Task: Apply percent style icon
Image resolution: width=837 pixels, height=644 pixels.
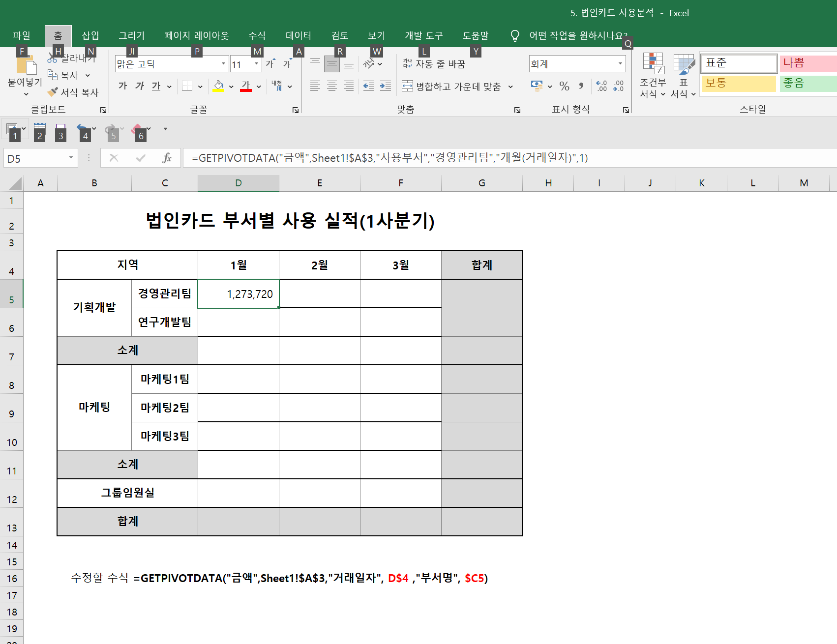Action: point(565,86)
